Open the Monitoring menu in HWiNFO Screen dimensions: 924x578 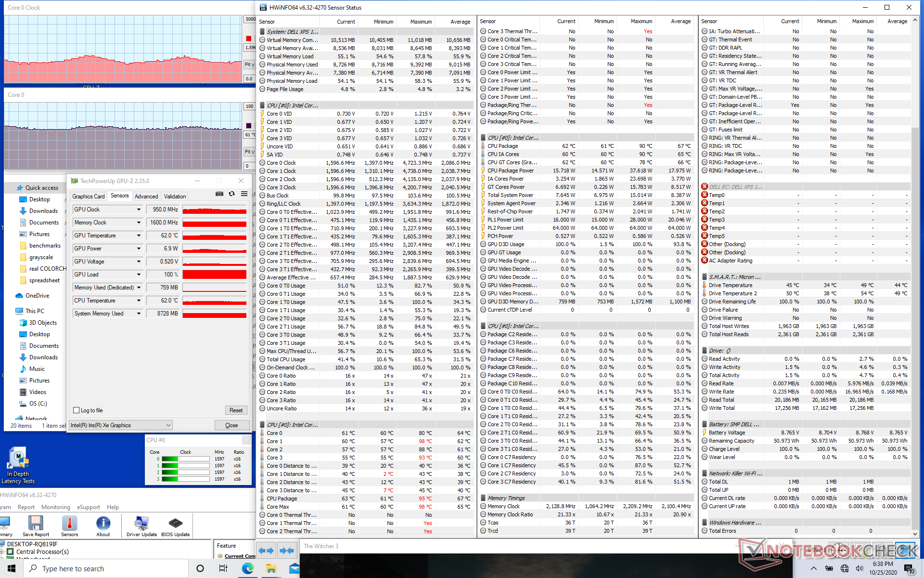[55, 507]
